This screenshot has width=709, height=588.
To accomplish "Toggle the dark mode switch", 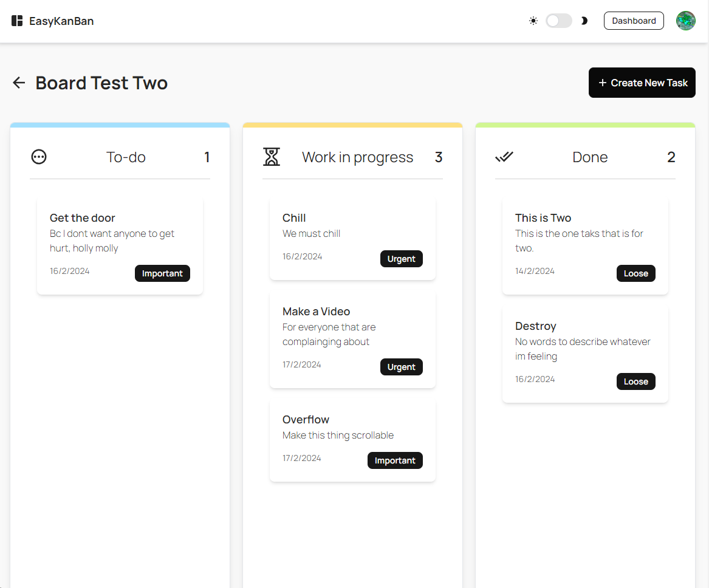I will click(x=559, y=21).
